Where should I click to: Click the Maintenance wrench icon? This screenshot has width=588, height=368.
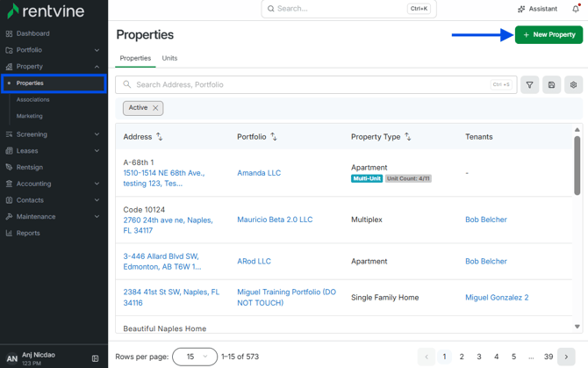coord(10,217)
